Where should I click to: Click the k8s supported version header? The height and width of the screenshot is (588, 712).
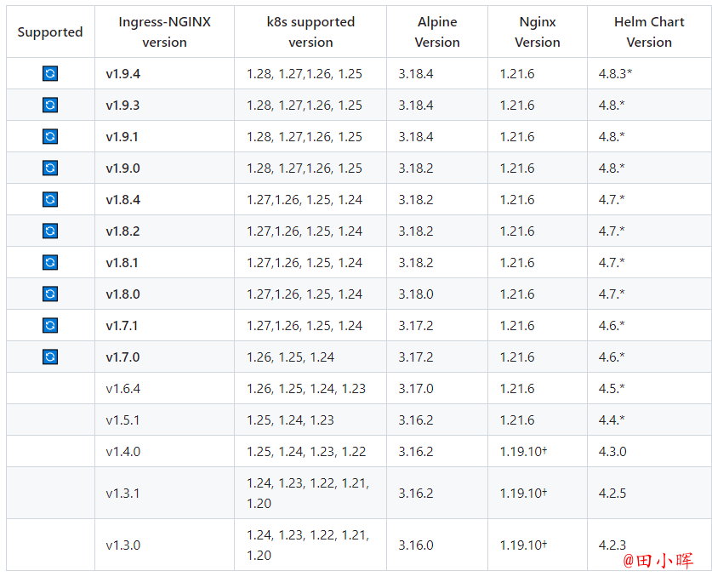point(310,31)
